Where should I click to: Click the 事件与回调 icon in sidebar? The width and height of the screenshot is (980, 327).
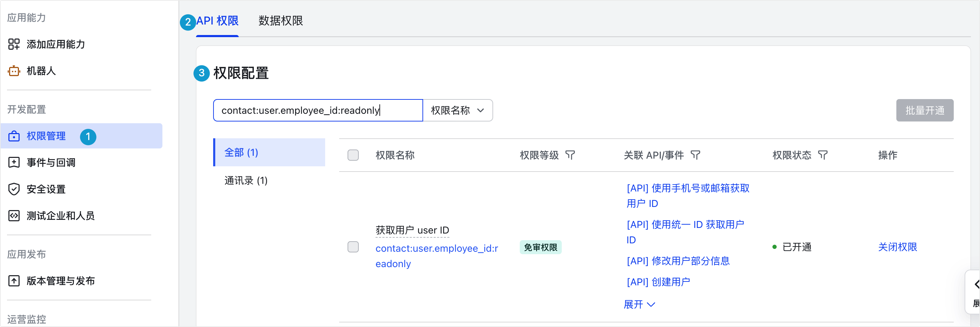pos(14,162)
